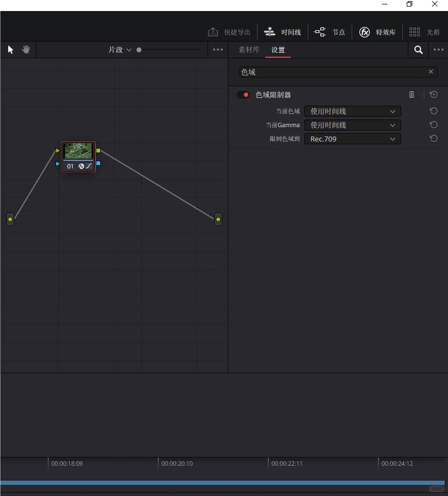
Task: Adjust the node graph zoom slider
Action: 139,50
